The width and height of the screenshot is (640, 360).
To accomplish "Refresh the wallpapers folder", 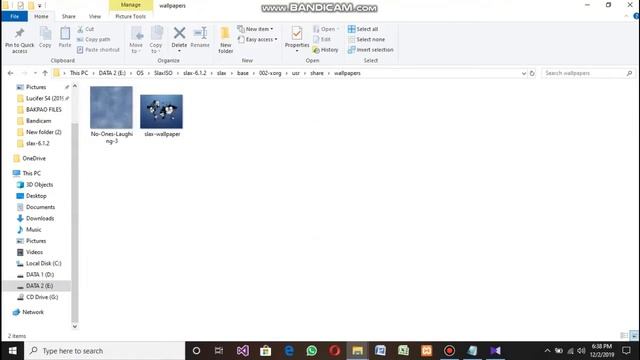I will point(532,73).
